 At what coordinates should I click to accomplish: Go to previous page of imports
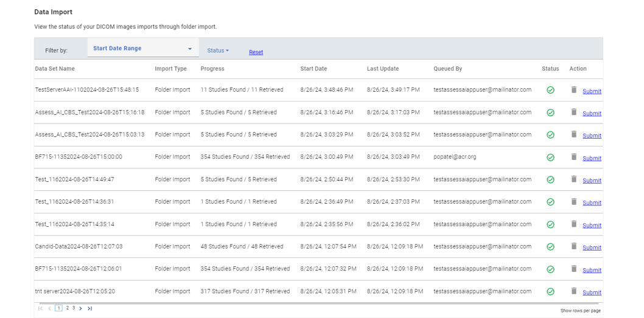(49, 308)
